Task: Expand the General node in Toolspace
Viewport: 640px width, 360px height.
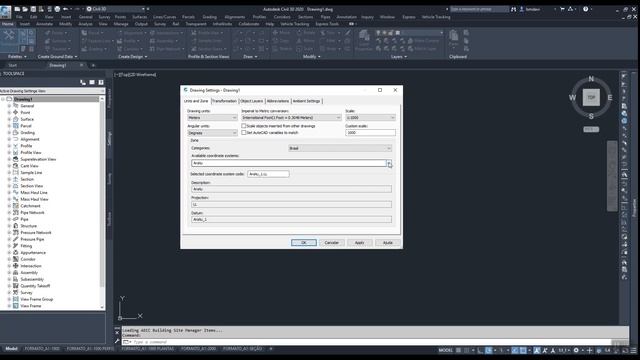Action: click(x=9, y=106)
